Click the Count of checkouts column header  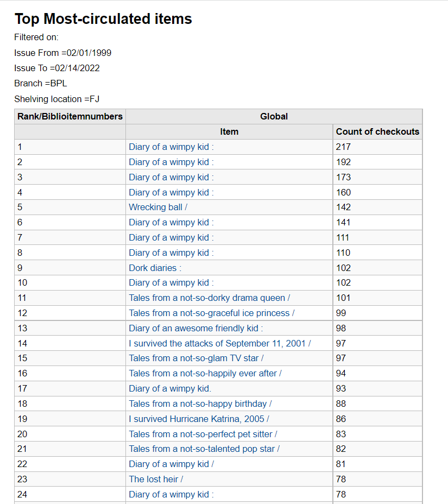click(377, 131)
